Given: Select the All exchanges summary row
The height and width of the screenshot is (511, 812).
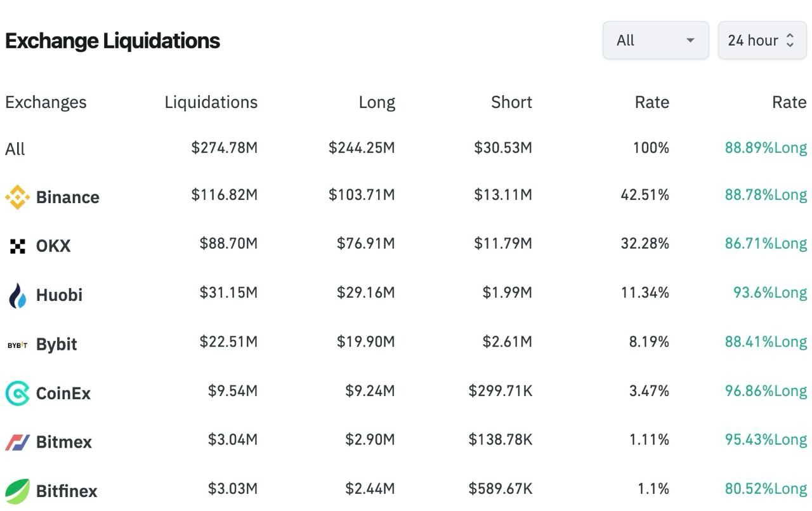Looking at the screenshot, I should [x=15, y=149].
